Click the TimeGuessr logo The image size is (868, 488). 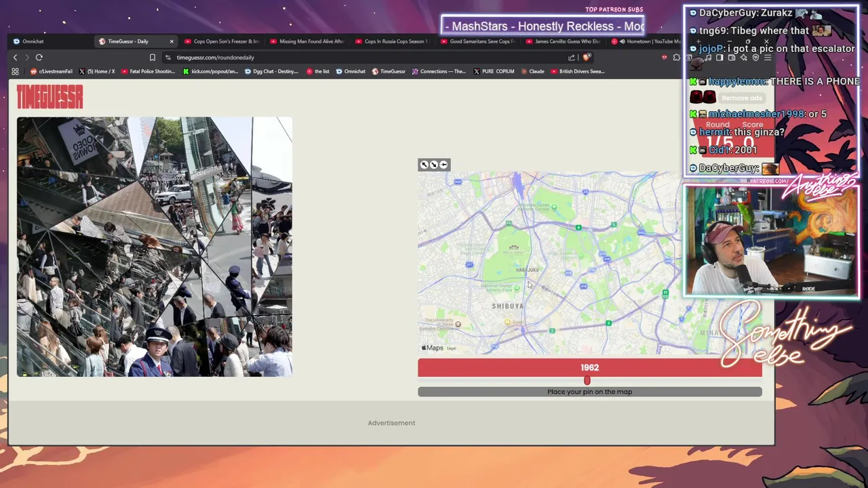point(50,97)
